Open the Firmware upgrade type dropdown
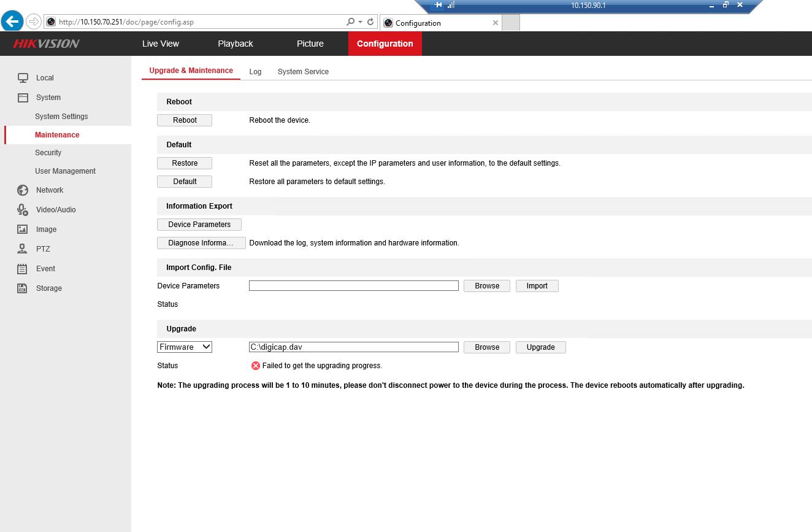Image resolution: width=812 pixels, height=532 pixels. pos(185,347)
